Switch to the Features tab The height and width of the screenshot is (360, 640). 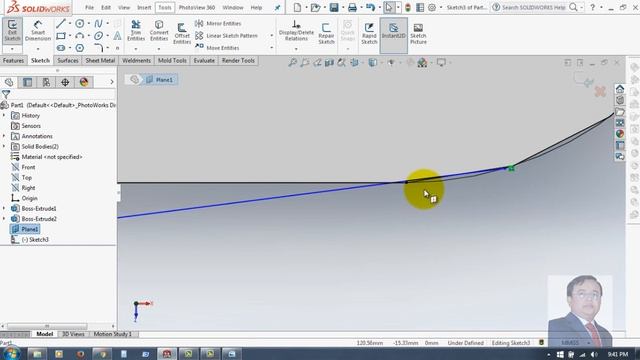tap(13, 61)
